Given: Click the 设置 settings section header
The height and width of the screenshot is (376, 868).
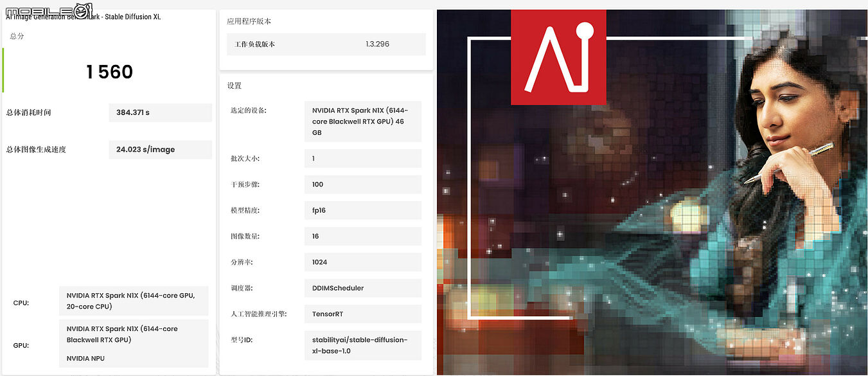Looking at the screenshot, I should [234, 85].
